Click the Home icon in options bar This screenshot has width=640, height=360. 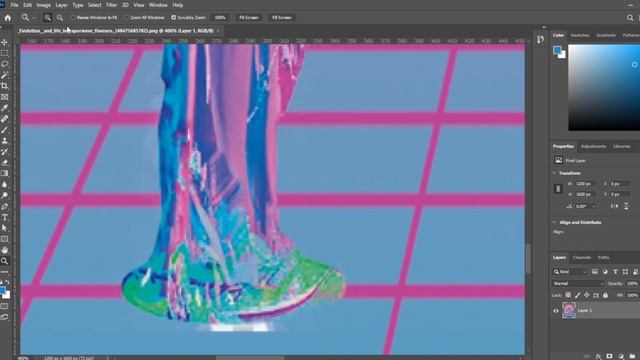click(x=7, y=18)
